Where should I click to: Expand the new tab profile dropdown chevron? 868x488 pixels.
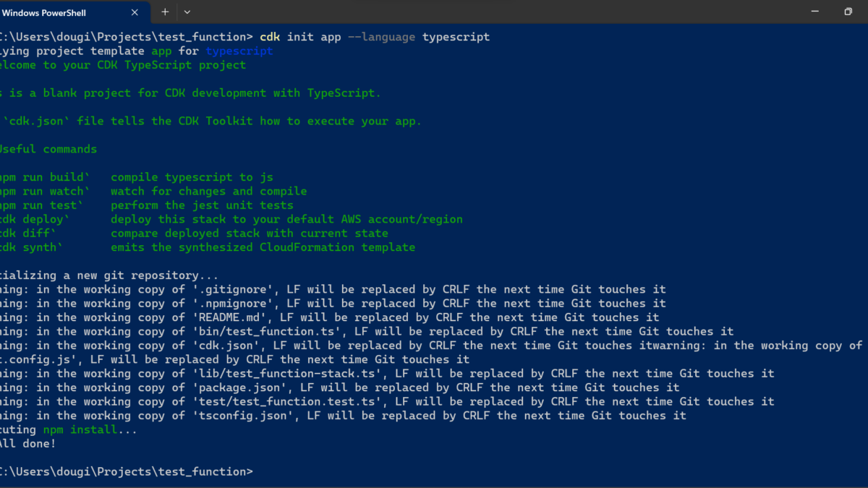pyautogui.click(x=187, y=12)
